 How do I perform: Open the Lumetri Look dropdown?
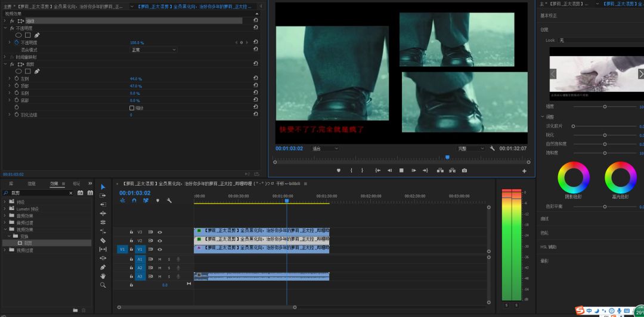pos(600,40)
